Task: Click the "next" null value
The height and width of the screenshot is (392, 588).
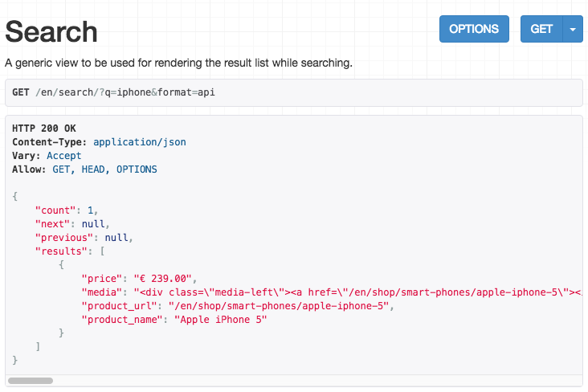Action: pyautogui.click(x=93, y=224)
